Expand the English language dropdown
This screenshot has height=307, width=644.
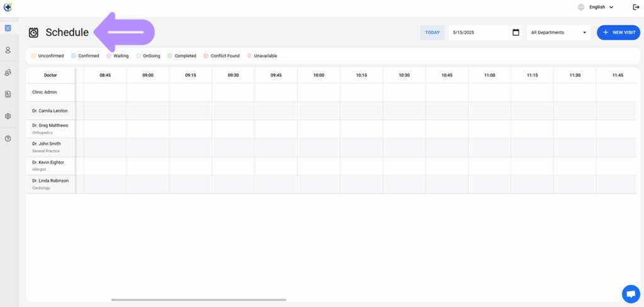601,7
